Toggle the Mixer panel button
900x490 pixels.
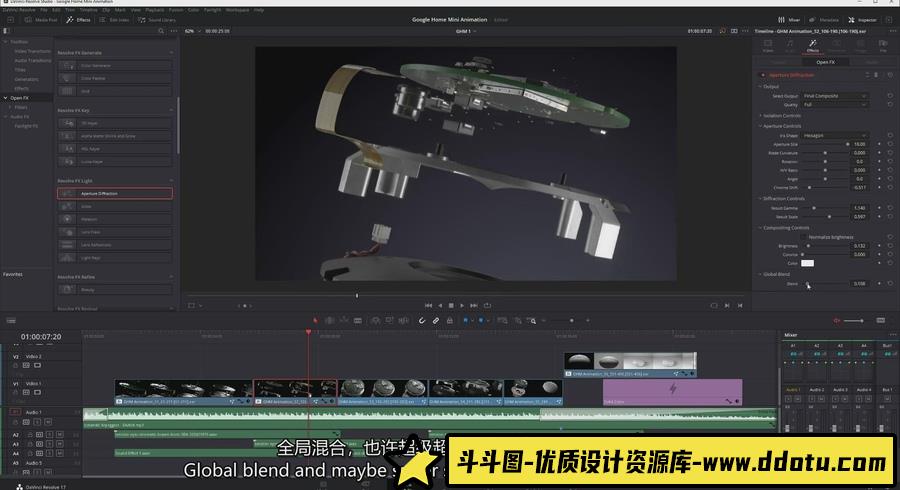coord(789,20)
